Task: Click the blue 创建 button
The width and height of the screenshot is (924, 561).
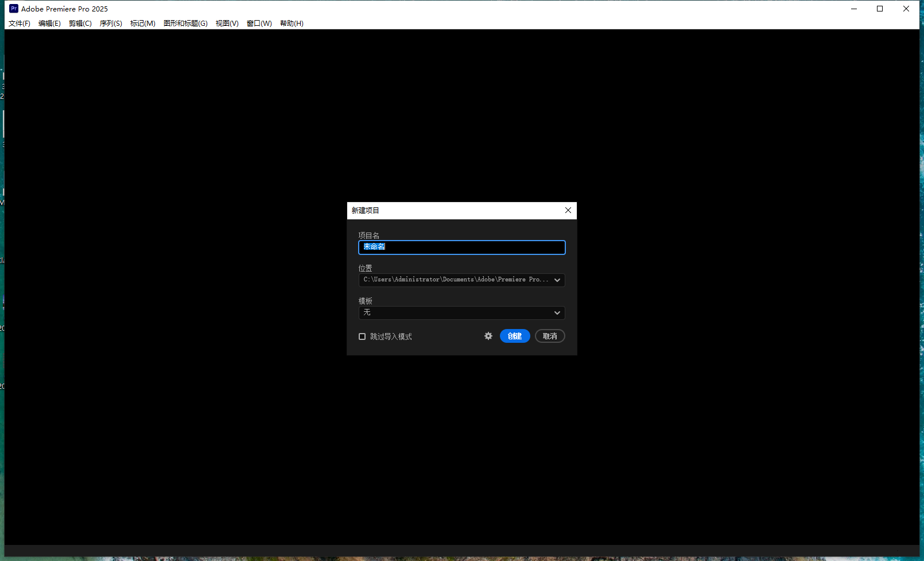Action: (514, 336)
